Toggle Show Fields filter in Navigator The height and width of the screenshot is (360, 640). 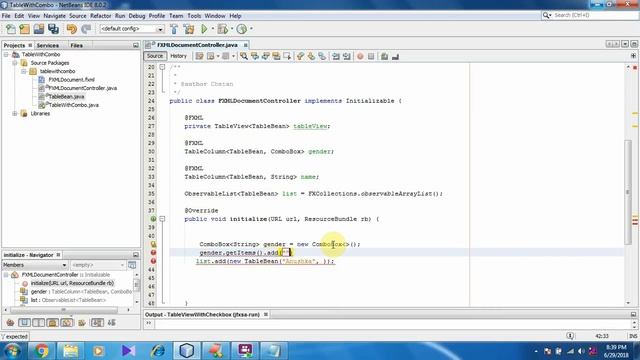(24, 323)
